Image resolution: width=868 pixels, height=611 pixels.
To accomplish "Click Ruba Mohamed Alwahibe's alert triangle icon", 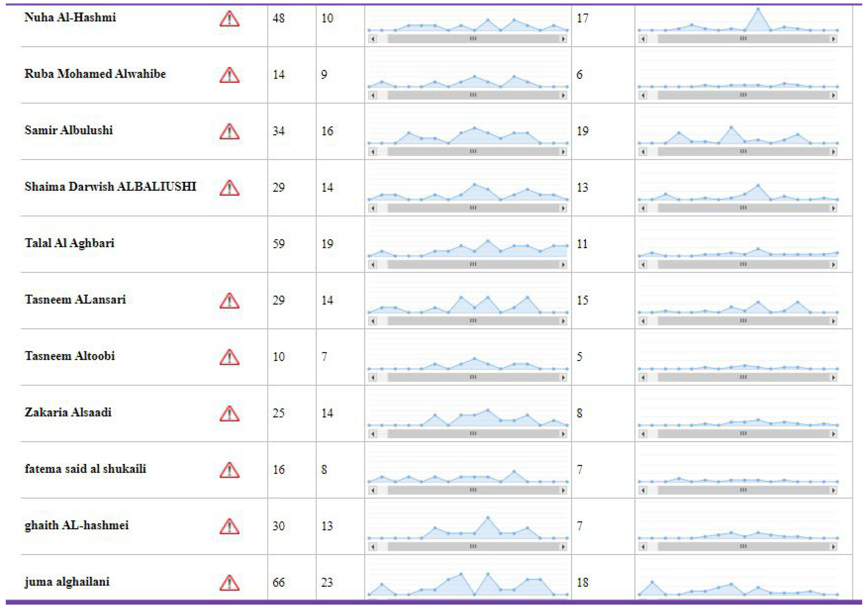I will [229, 75].
